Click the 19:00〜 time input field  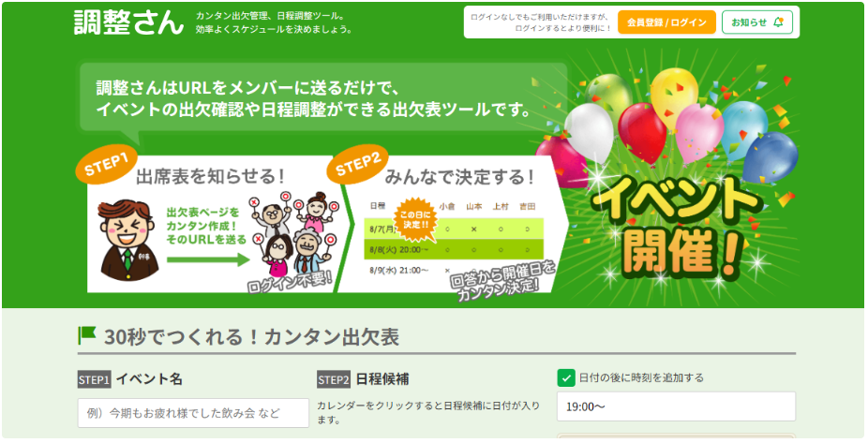coord(676,406)
